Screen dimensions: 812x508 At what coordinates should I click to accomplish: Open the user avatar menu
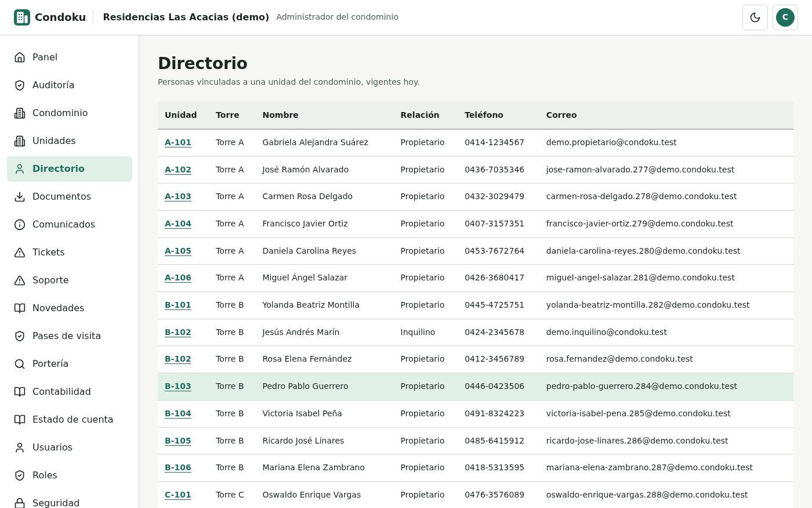pos(785,17)
